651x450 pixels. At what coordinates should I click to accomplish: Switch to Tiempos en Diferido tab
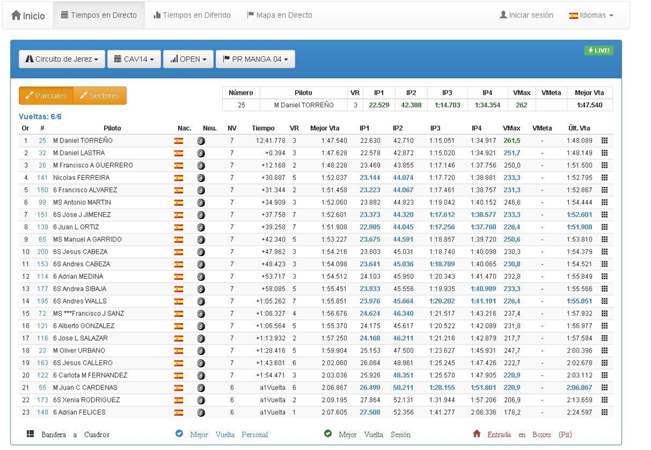click(192, 15)
